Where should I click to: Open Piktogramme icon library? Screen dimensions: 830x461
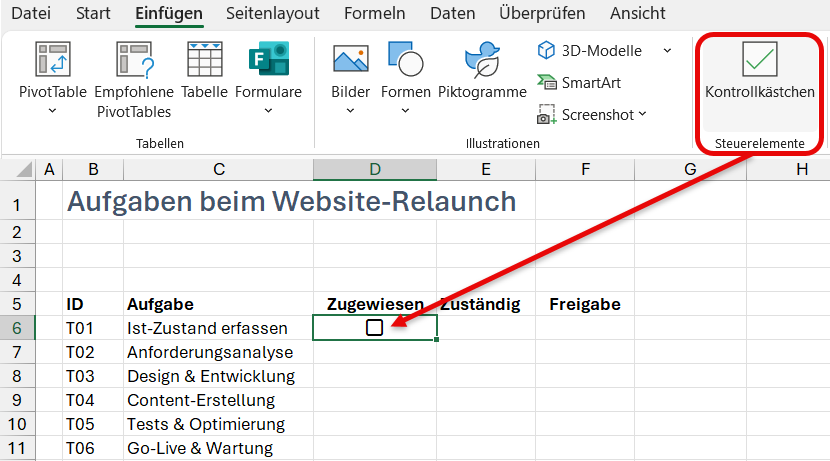click(482, 60)
